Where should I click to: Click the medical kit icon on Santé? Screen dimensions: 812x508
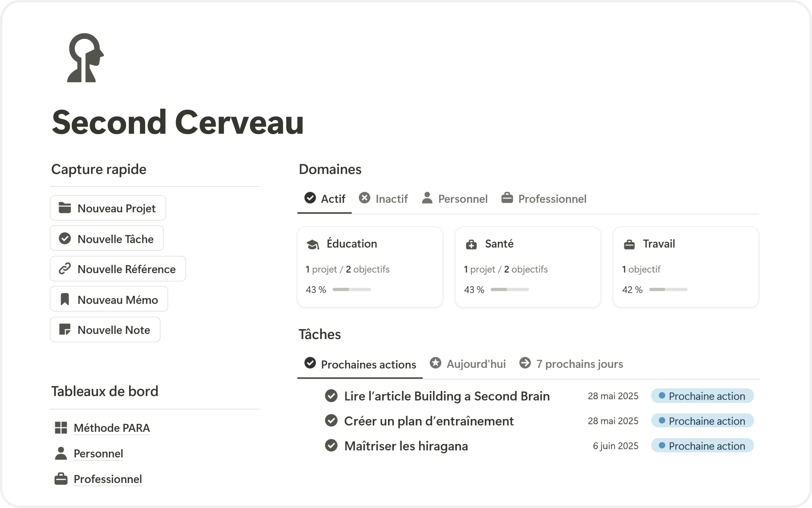point(471,244)
